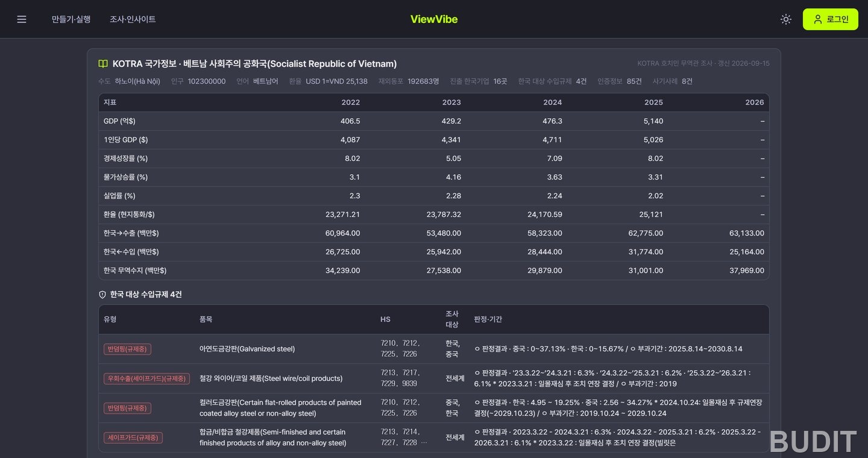Click the 컬러도금강판 item name
The height and width of the screenshot is (458, 868).
pos(280,408)
